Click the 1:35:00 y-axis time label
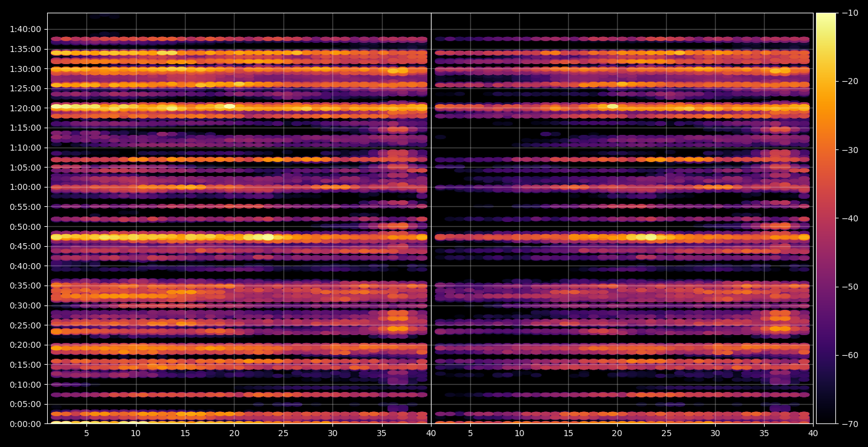The height and width of the screenshot is (447, 868). [25, 49]
